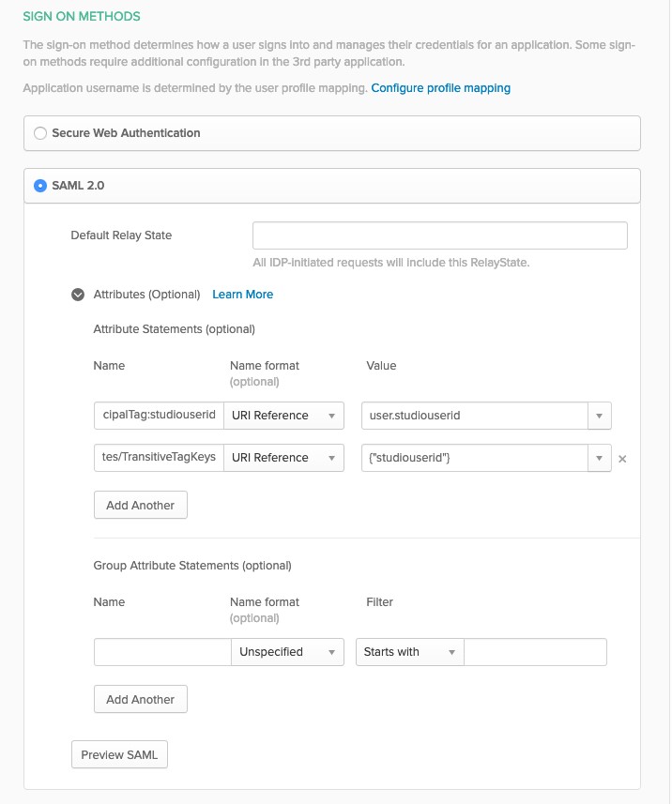Open the Unspecified name format dropdown
This screenshot has width=672, height=804.
click(287, 652)
